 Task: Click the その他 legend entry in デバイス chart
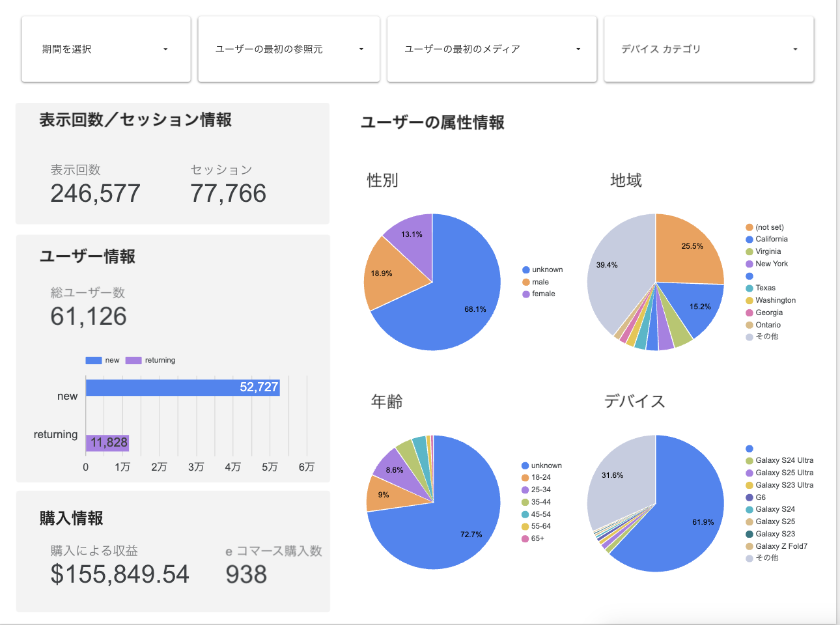(x=762, y=558)
